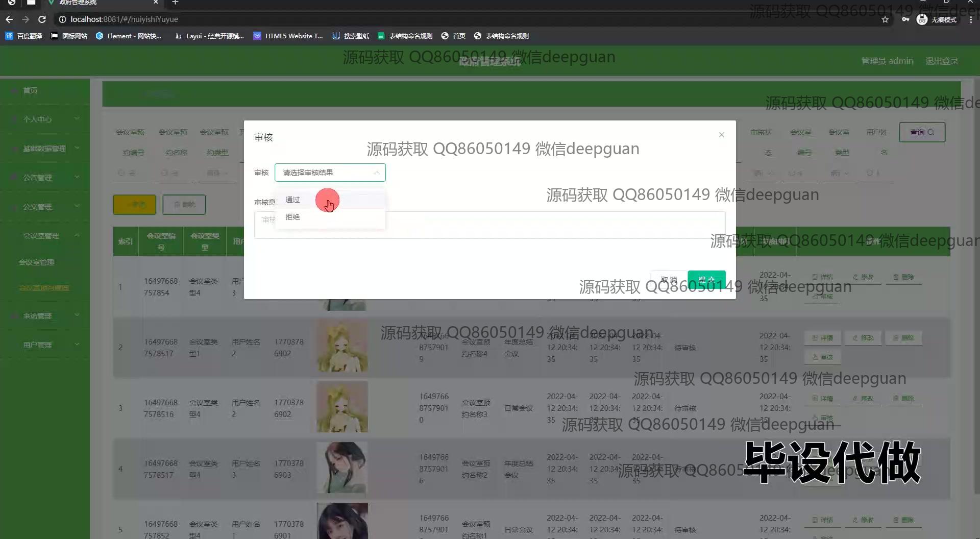
Task: Select 会议室管理 in the sidebar
Action: tap(37, 262)
